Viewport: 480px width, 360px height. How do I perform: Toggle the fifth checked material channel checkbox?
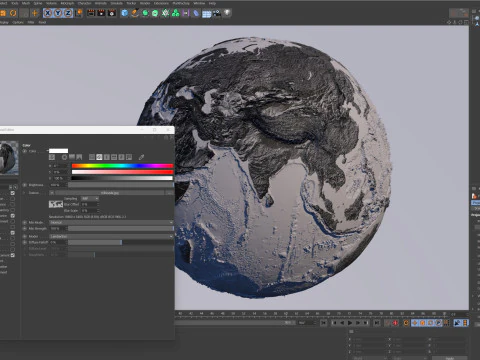pyautogui.click(x=13, y=216)
